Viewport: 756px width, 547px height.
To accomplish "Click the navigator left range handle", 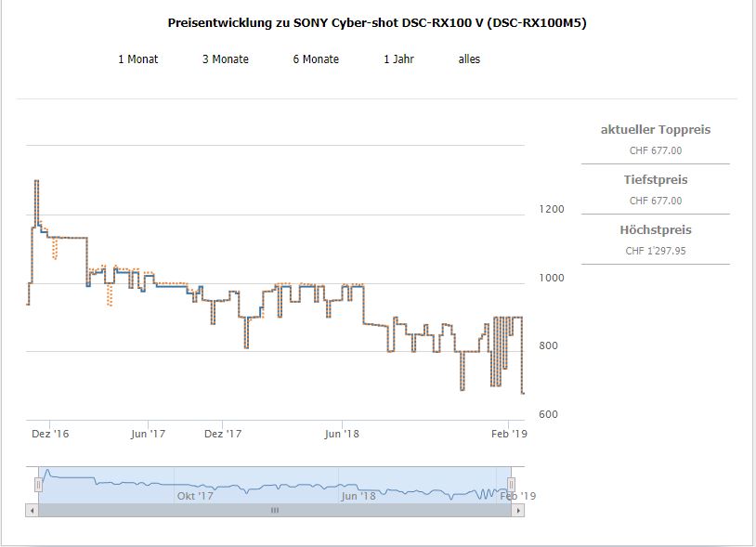I will (x=38, y=484).
